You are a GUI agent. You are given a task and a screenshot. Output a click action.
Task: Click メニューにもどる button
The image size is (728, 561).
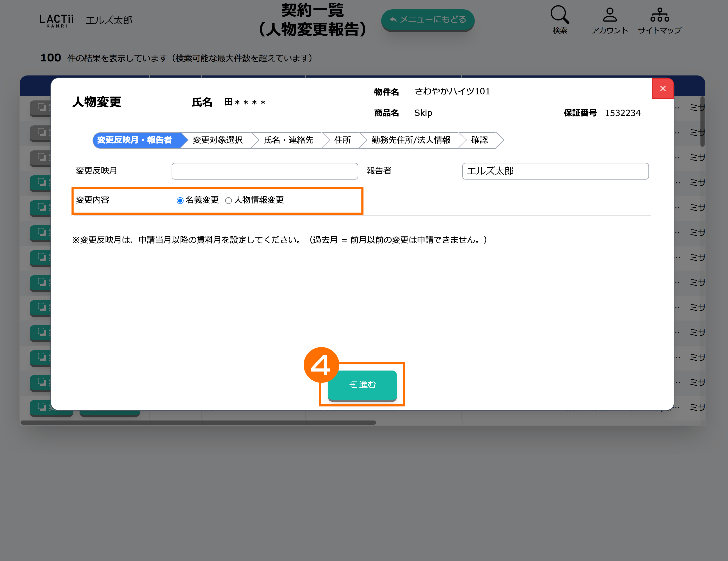click(x=428, y=20)
